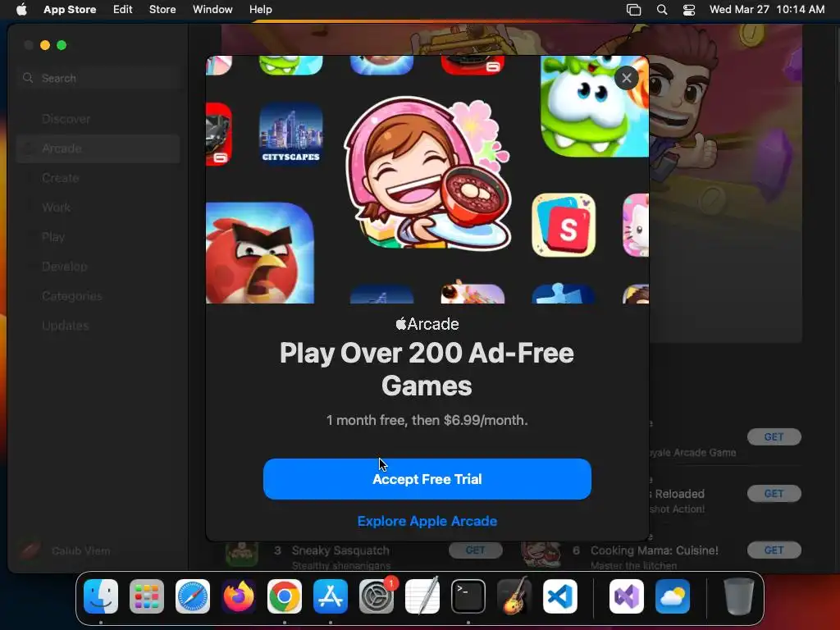Image resolution: width=840 pixels, height=630 pixels.
Task: Open the account profile at sidebar bottom
Action: (x=66, y=550)
